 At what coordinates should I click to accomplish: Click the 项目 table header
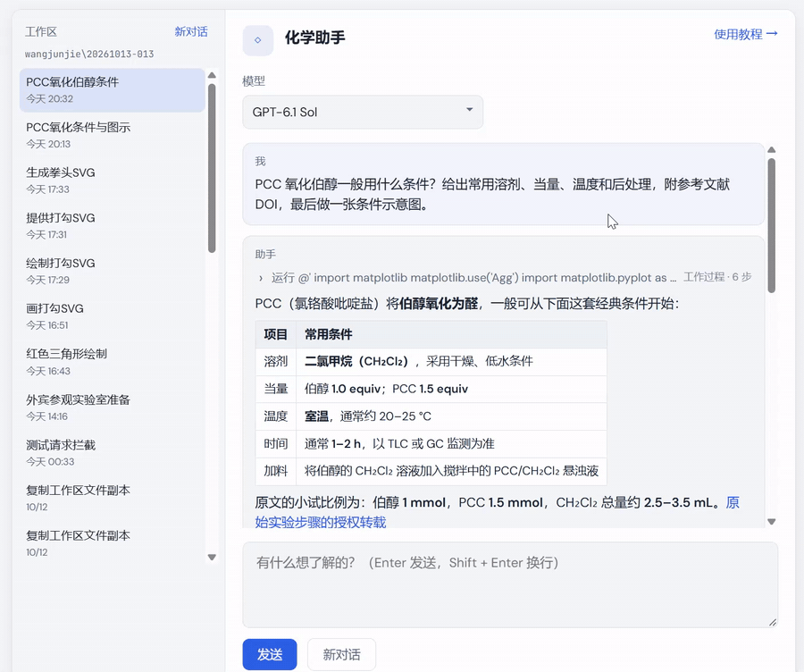point(276,334)
